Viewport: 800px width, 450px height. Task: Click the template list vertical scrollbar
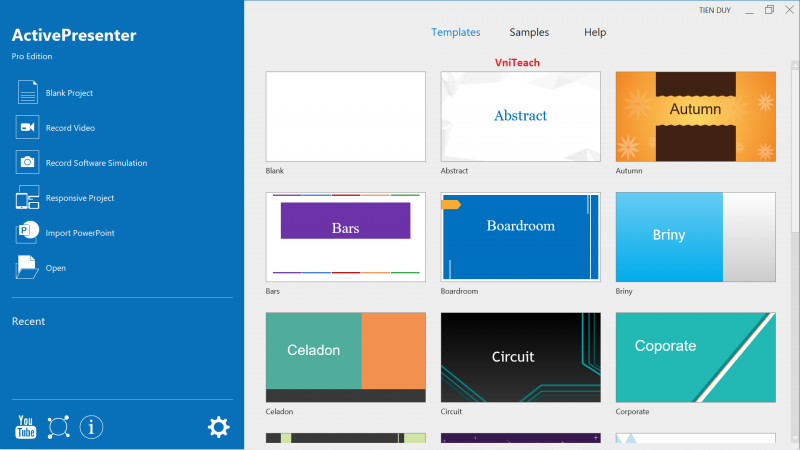click(795, 150)
